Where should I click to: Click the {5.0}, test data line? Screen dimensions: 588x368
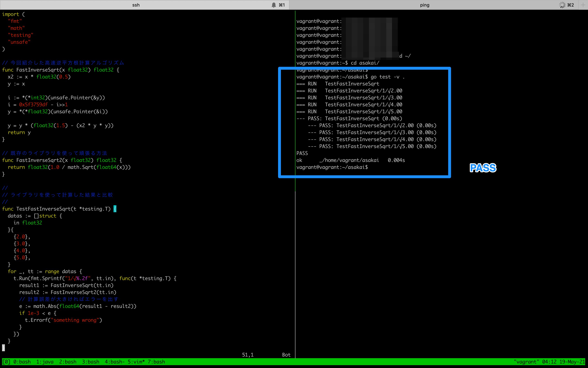pyautogui.click(x=22, y=258)
